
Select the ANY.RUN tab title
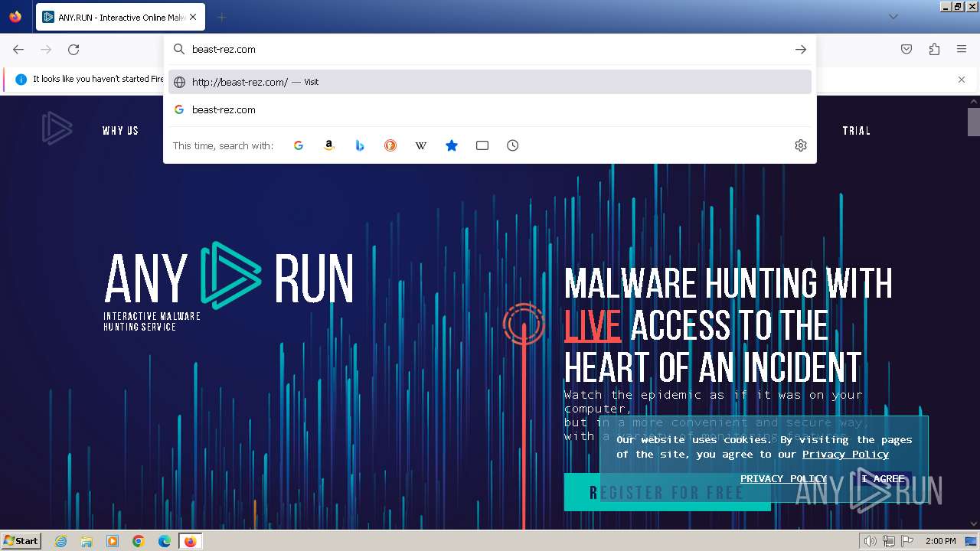click(x=121, y=17)
